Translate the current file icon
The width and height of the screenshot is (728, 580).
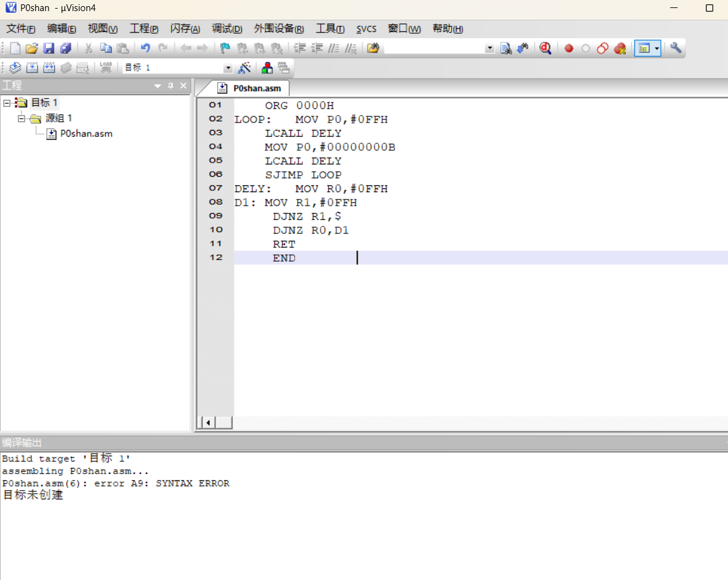(15, 68)
